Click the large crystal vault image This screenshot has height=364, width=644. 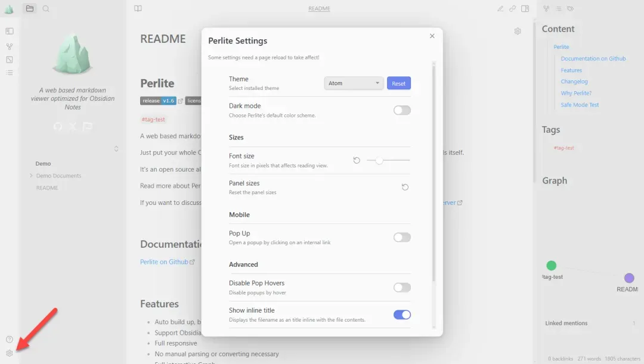(x=72, y=54)
